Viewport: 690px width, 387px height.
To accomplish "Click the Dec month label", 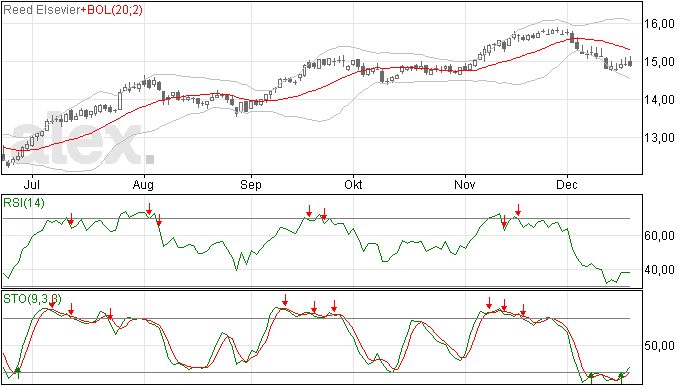I will [567, 184].
